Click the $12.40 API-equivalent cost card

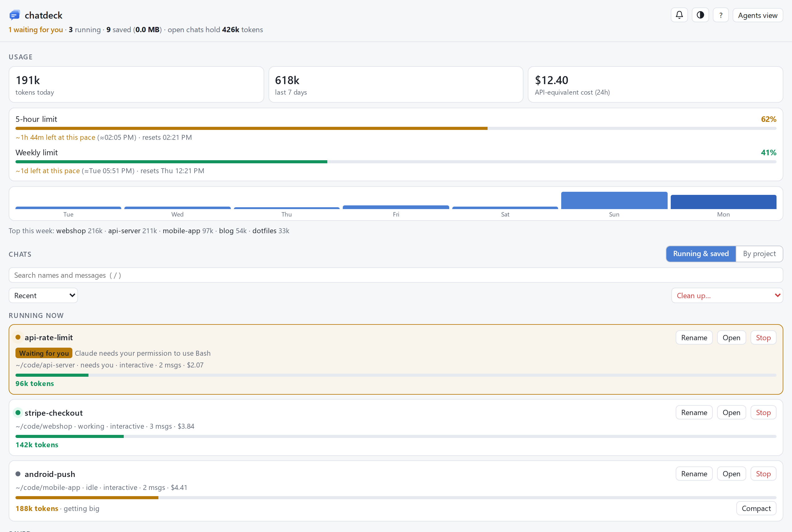(655, 84)
